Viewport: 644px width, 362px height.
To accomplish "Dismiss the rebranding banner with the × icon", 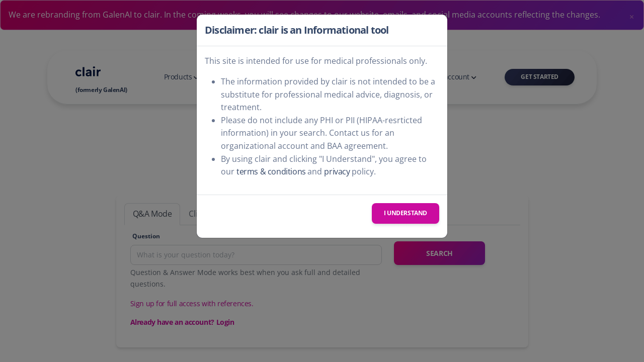I will (x=631, y=17).
